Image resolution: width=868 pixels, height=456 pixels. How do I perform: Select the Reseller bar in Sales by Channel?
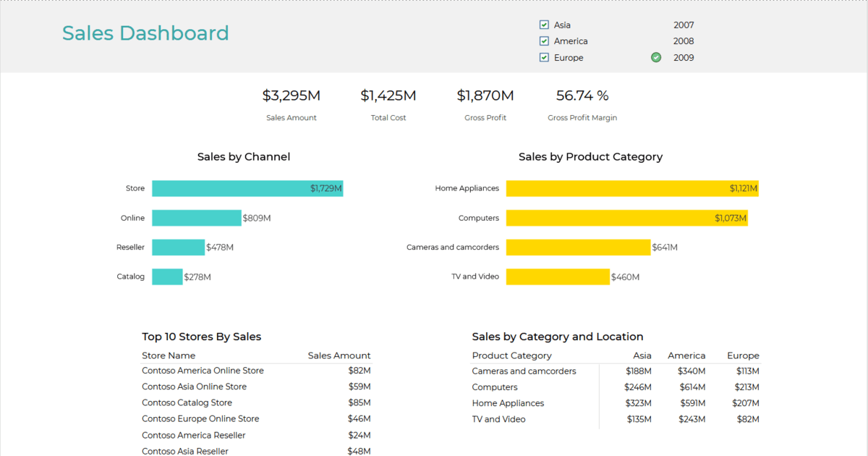(x=178, y=248)
